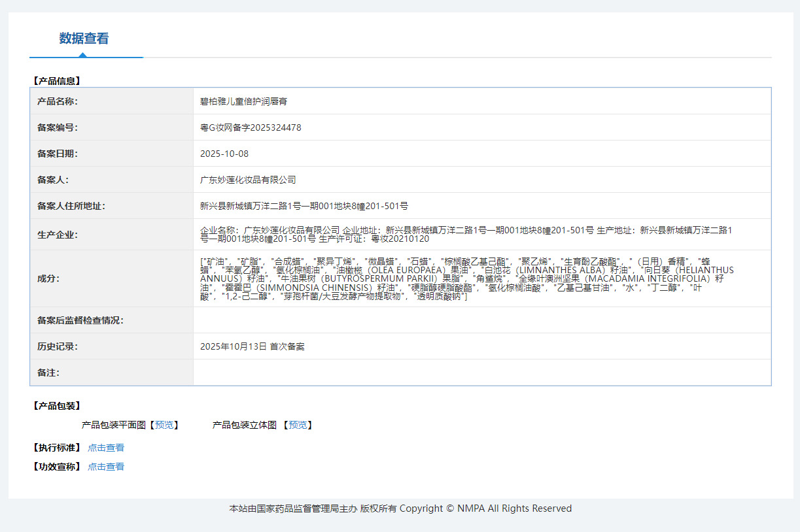Click the 备案编号 row label

point(58,127)
